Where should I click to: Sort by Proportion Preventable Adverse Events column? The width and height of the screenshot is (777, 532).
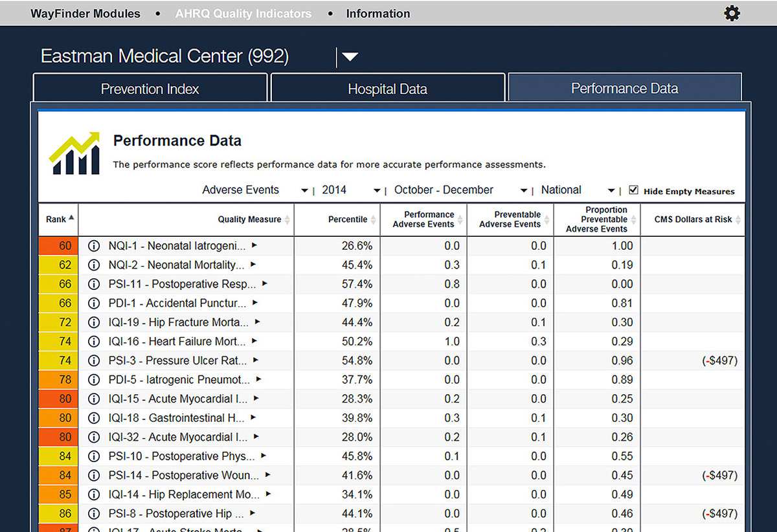coord(634,220)
